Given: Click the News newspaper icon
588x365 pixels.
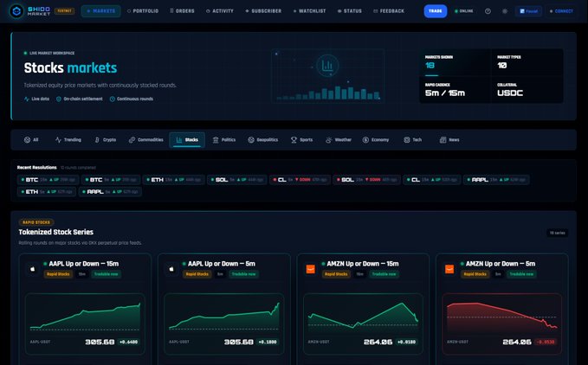Looking at the screenshot, I should point(443,140).
